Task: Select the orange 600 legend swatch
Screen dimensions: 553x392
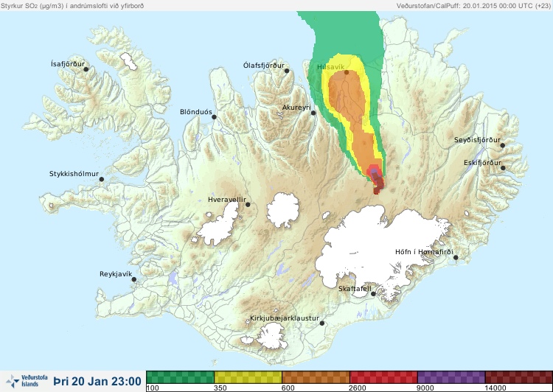Action: 316,377
